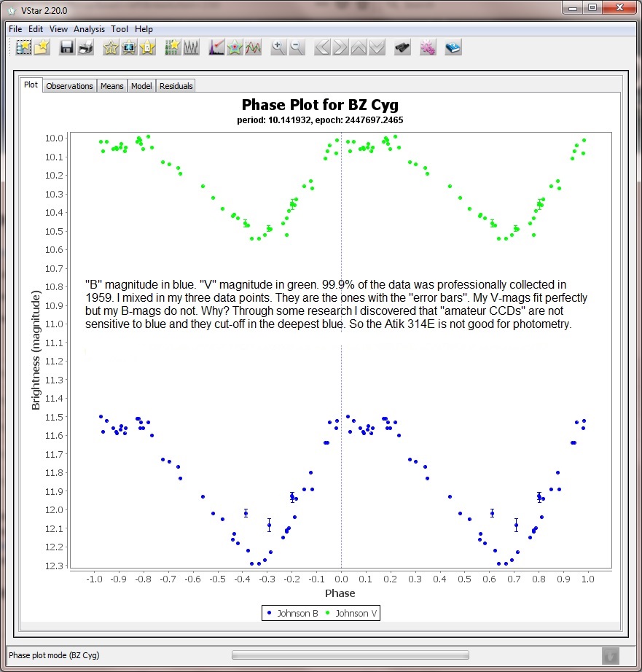Click the New Star from File icon
Viewport: 642px width, 672px height.
pyautogui.click(x=42, y=48)
